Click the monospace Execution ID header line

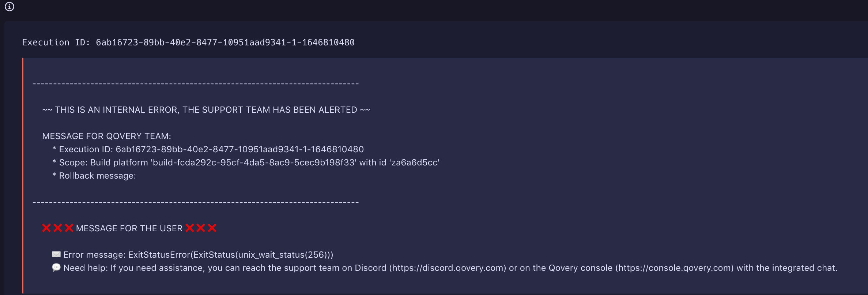(188, 42)
